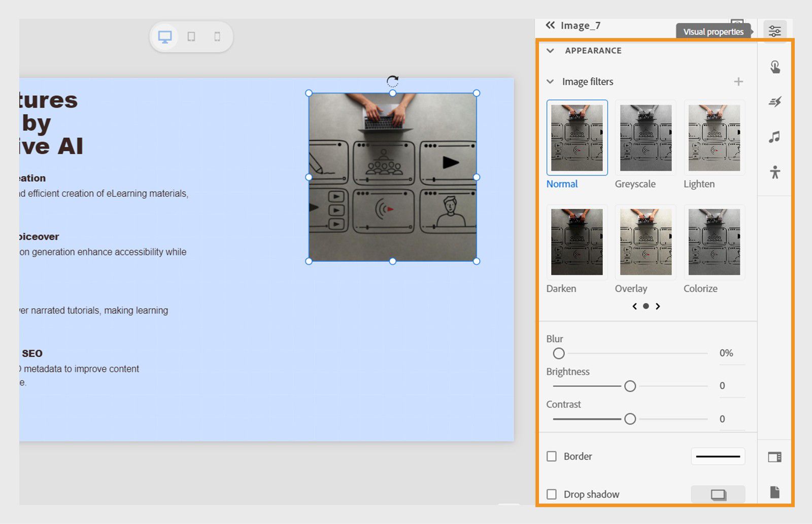Select mobile preview mode
812x524 pixels.
218,36
